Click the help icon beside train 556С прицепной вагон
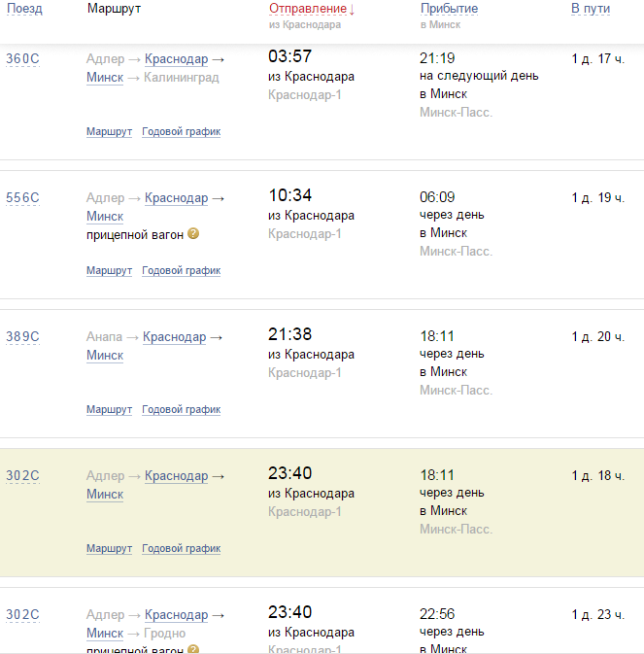 click(x=193, y=233)
